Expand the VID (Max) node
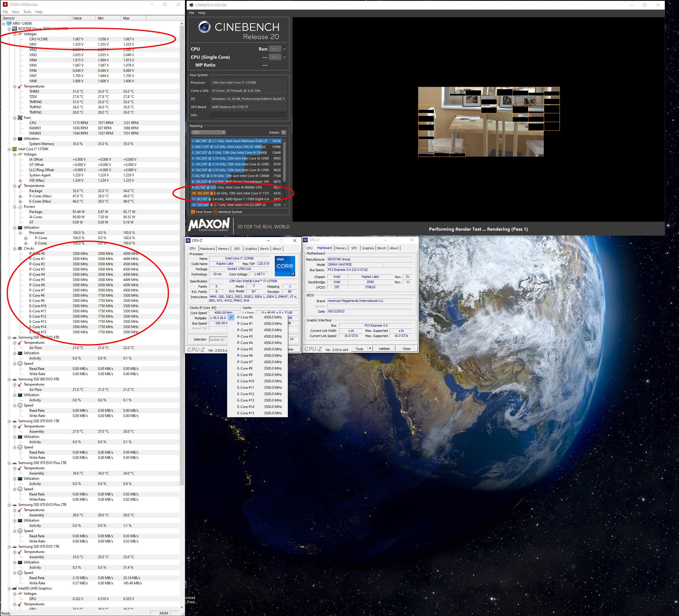The width and height of the screenshot is (679, 616). [x=20, y=180]
